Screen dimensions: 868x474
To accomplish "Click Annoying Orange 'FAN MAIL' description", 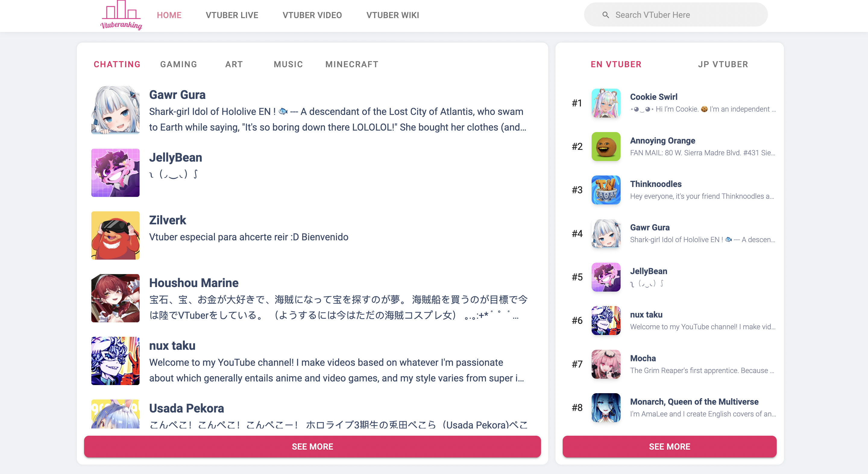I will tap(703, 153).
